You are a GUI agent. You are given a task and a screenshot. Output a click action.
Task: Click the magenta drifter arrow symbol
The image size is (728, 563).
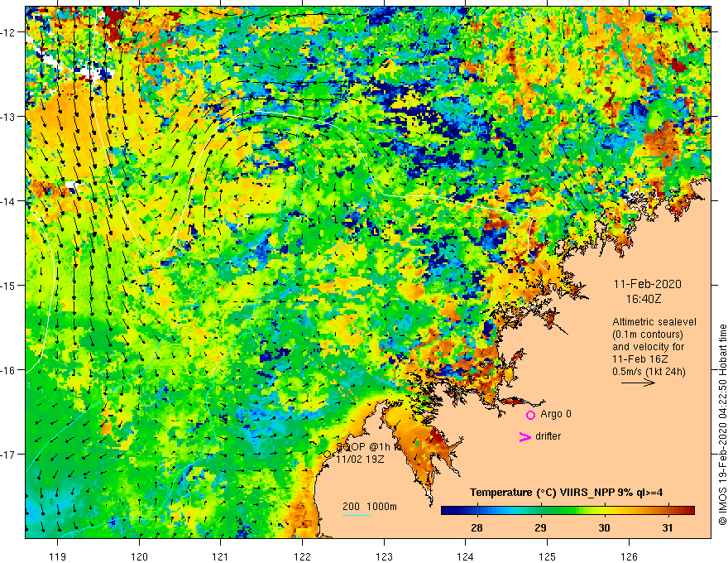click(525, 436)
